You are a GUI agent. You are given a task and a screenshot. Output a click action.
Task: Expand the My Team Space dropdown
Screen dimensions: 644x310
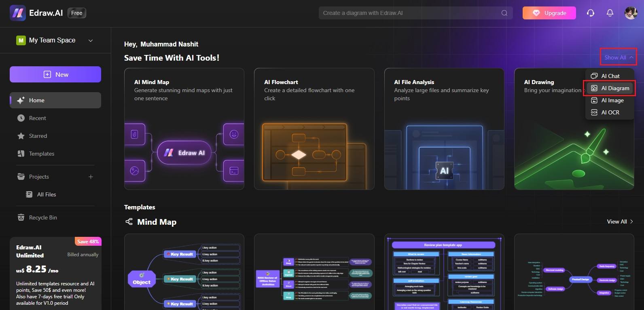click(x=91, y=40)
